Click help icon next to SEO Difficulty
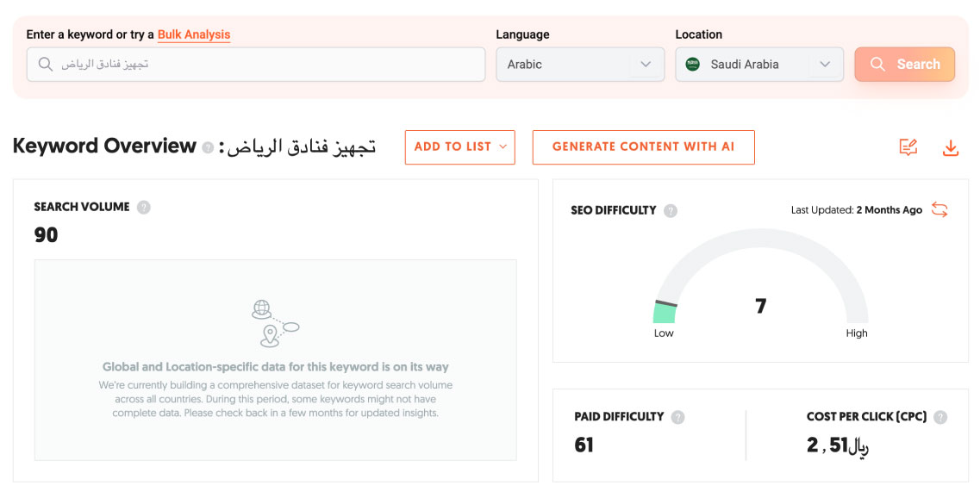Screen dimensions: 980x498 coord(671,210)
